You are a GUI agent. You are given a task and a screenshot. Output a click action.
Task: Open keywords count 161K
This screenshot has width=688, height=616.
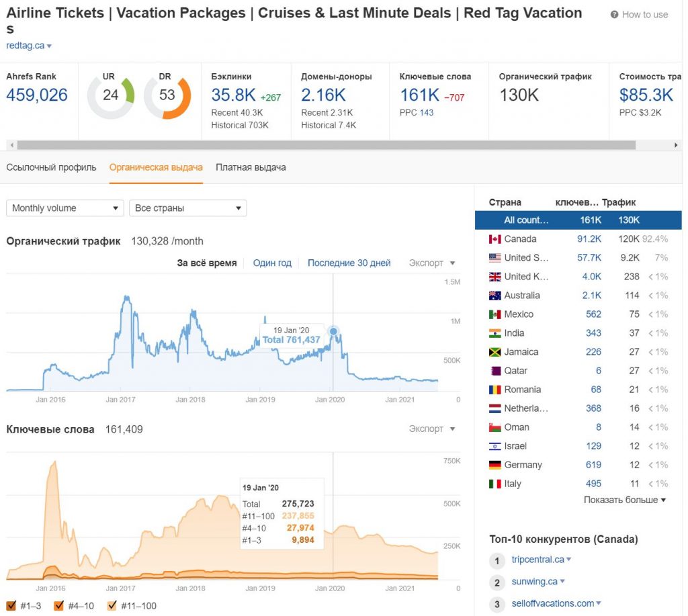(419, 95)
